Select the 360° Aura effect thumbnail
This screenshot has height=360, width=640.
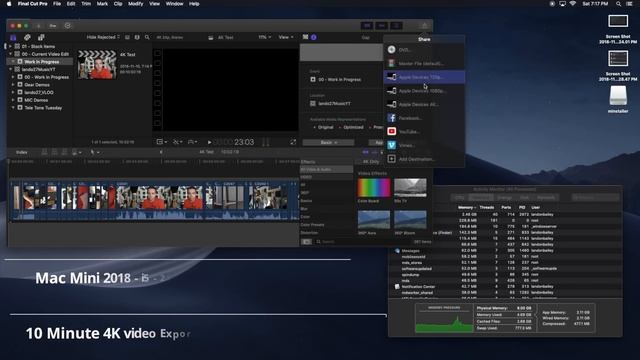coord(374,220)
